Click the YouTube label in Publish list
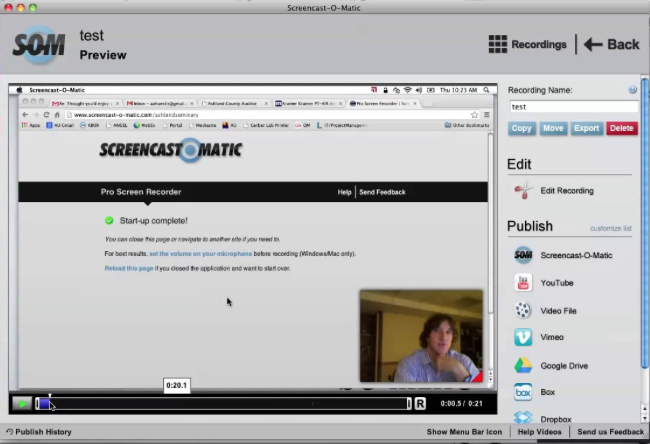Screen dimensions: 650x444 [557, 283]
